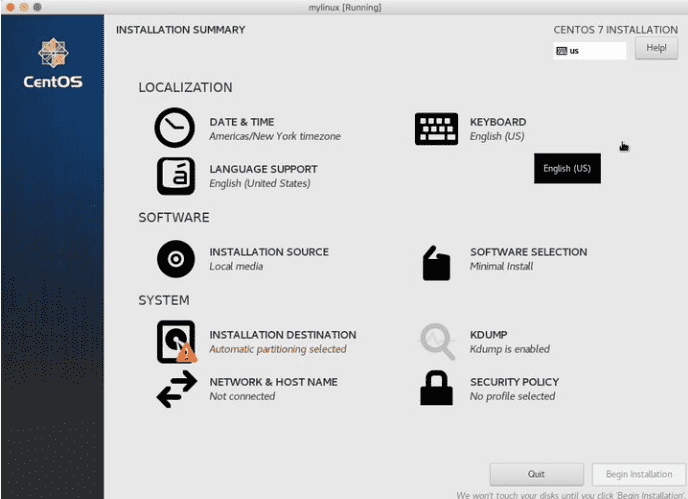Click the Quit button
The height and width of the screenshot is (499, 688).
coord(536,474)
